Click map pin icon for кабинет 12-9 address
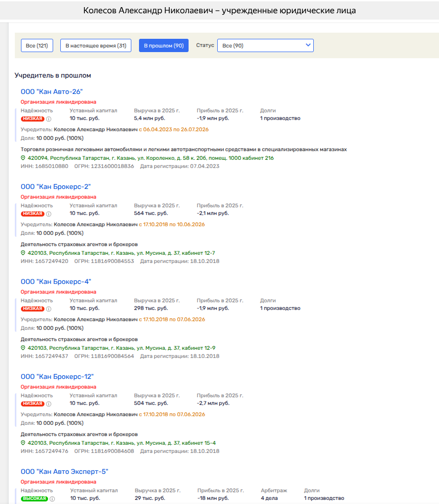 23,348
